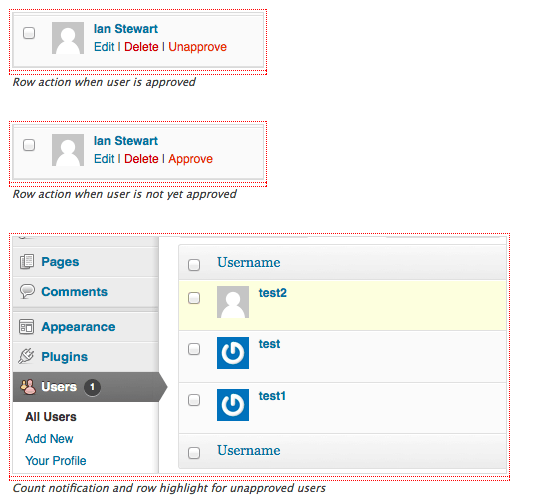
Task: Click the Plugins plug icon
Action: [26, 356]
